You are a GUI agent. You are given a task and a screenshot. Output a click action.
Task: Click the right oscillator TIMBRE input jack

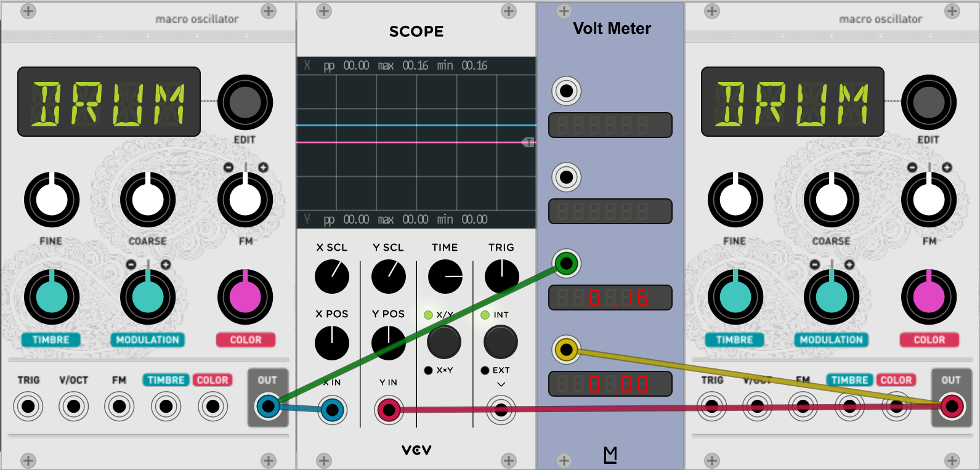[x=850, y=407]
